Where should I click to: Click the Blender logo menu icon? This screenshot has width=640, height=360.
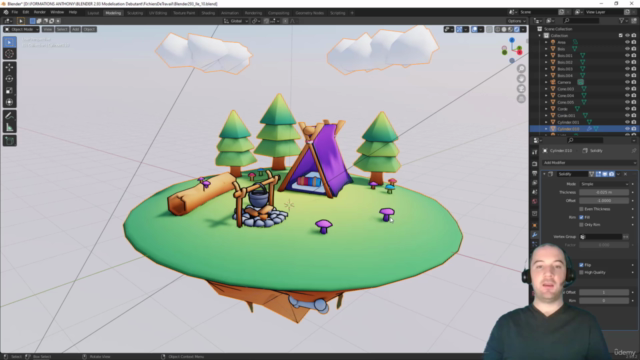click(6, 12)
